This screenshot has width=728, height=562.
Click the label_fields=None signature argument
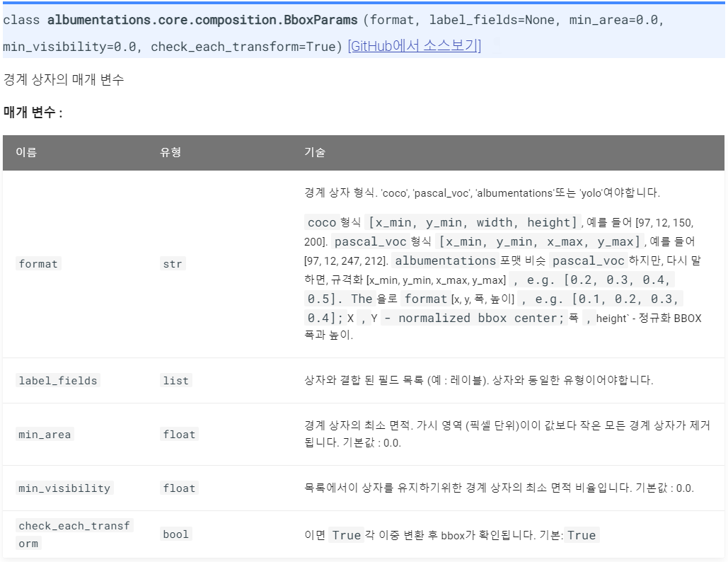pyautogui.click(x=492, y=20)
